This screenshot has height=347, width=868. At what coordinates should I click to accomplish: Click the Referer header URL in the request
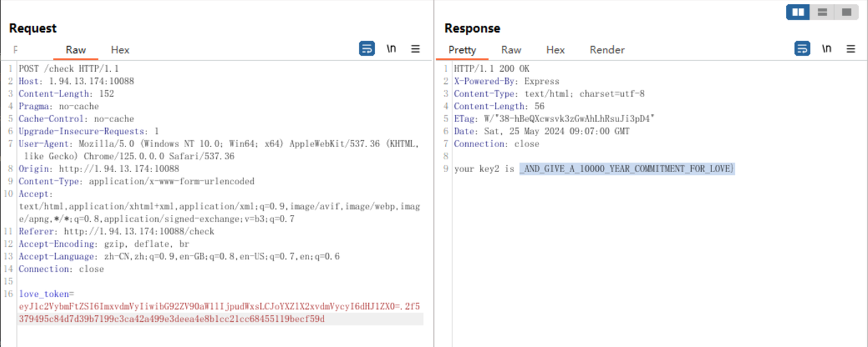click(x=132, y=232)
